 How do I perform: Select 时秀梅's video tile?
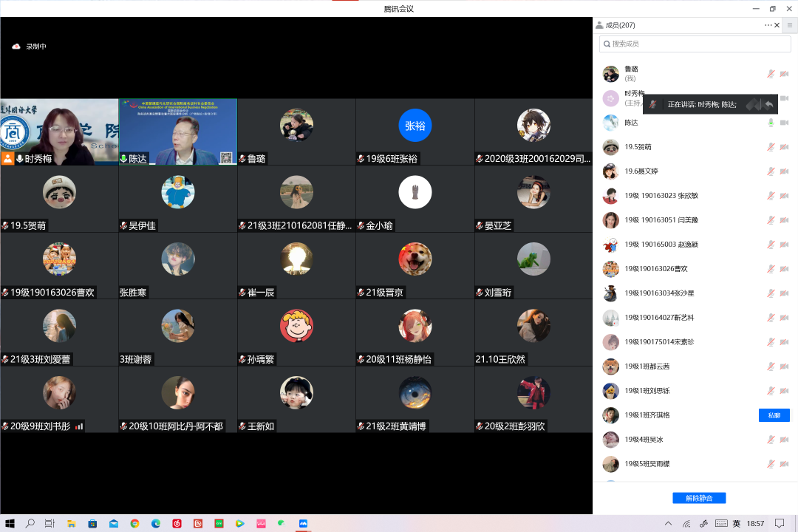click(59, 132)
